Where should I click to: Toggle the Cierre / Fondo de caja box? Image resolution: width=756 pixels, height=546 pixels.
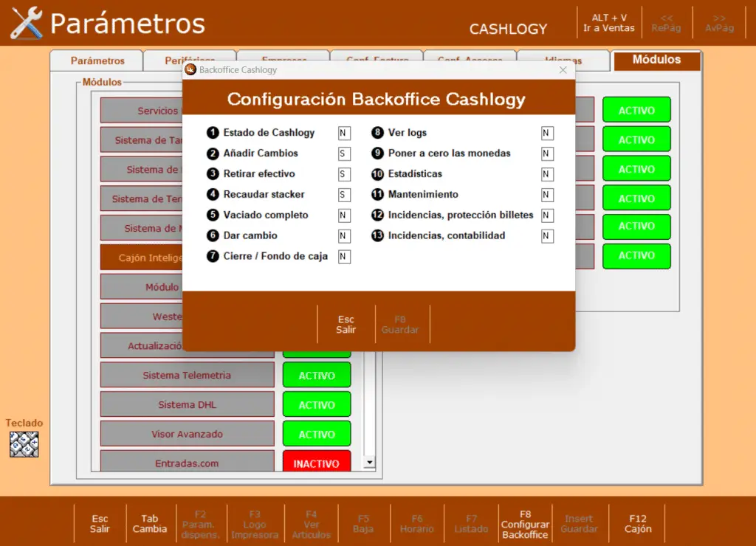pos(344,256)
